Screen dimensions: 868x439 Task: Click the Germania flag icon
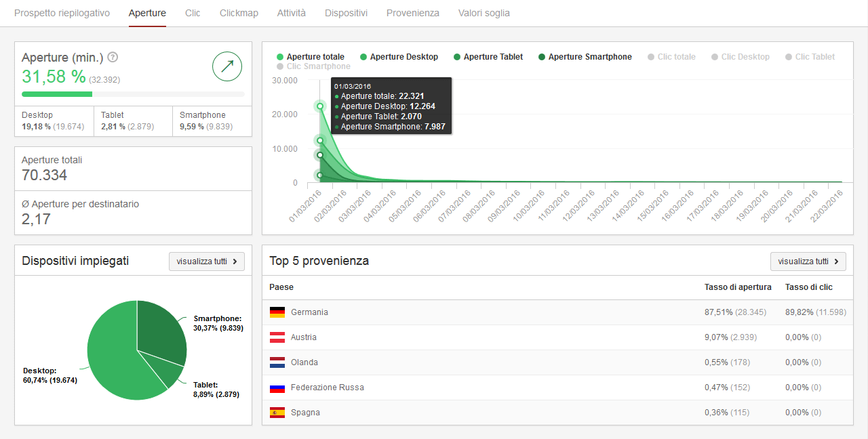point(277,312)
